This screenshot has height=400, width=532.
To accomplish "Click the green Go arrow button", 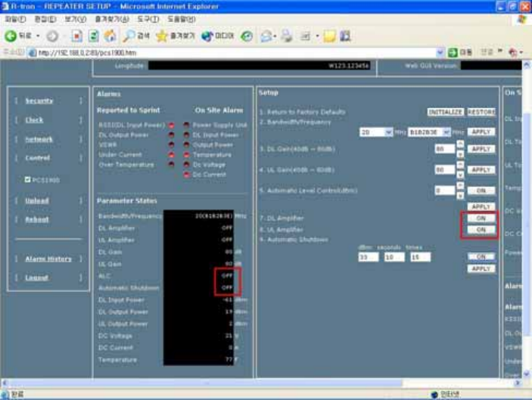I will (x=453, y=52).
